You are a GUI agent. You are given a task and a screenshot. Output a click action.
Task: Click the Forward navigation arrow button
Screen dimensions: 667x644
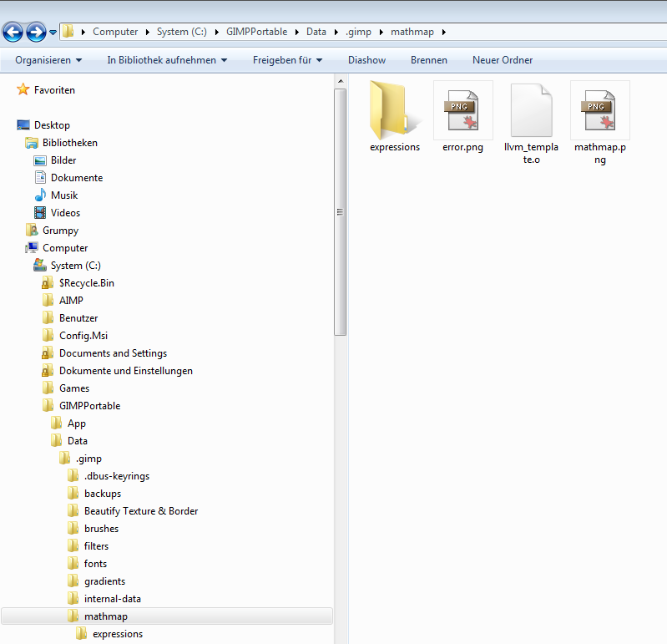pyautogui.click(x=36, y=33)
